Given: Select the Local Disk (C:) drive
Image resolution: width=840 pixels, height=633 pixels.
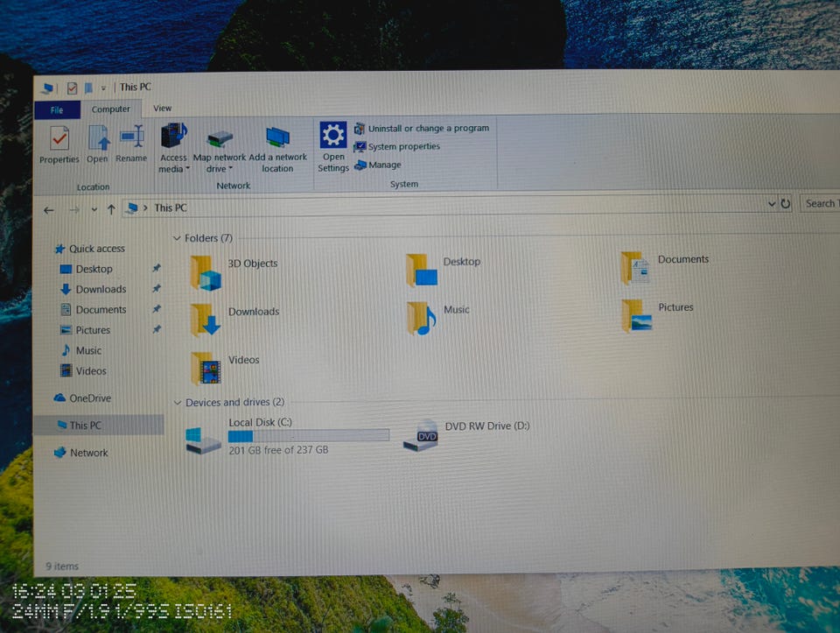Looking at the screenshot, I should point(287,436).
